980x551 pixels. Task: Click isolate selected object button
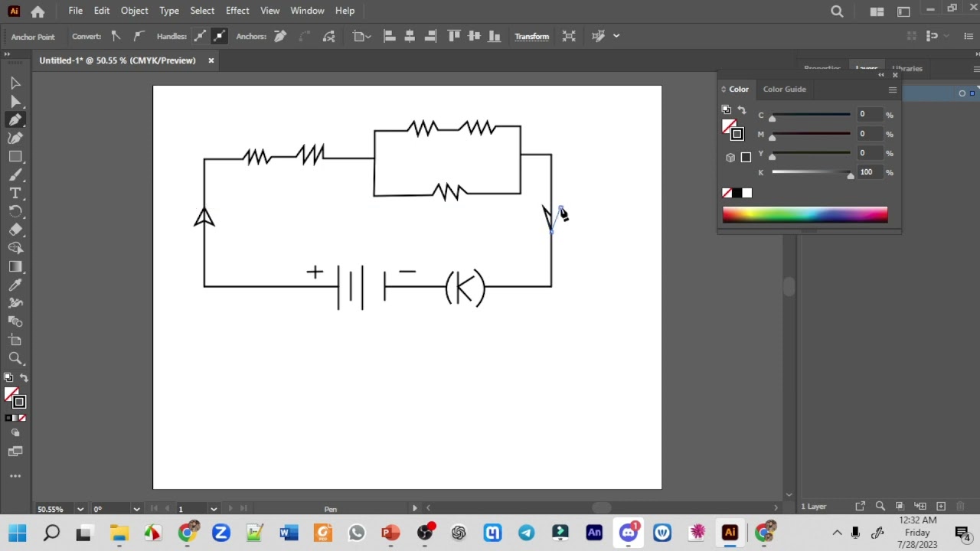569,36
